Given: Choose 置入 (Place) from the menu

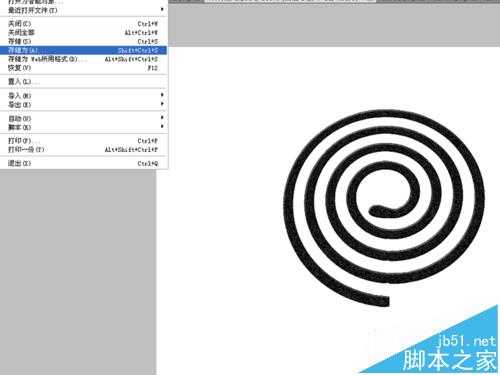Looking at the screenshot, I should click(83, 82).
